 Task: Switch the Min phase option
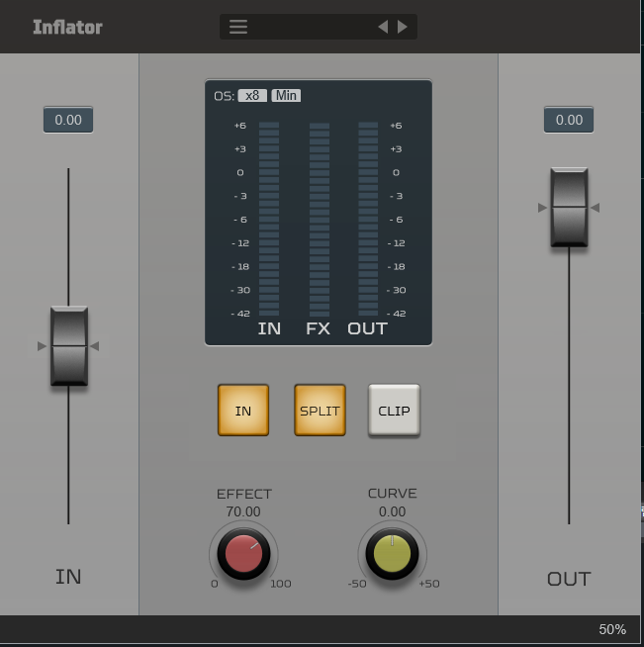point(286,96)
